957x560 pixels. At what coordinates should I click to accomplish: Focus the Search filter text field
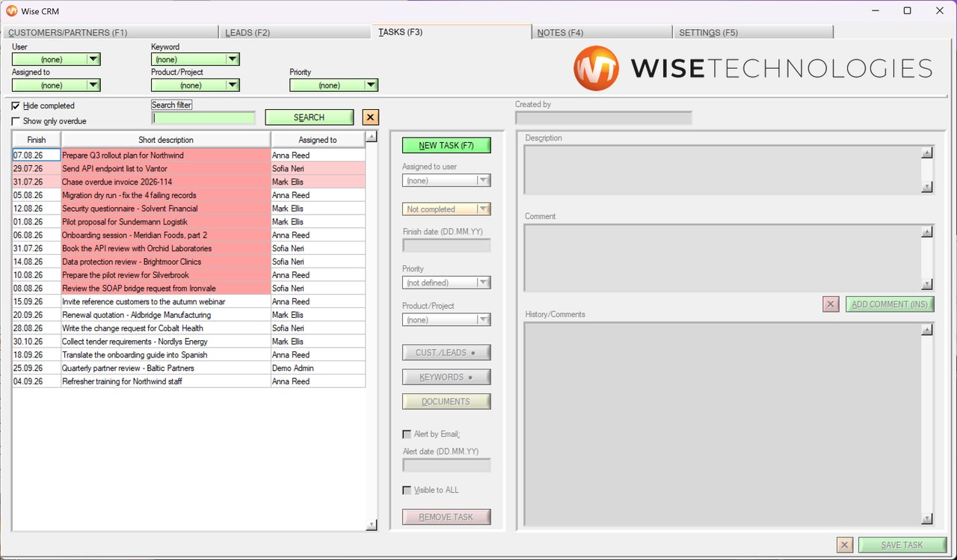(203, 118)
